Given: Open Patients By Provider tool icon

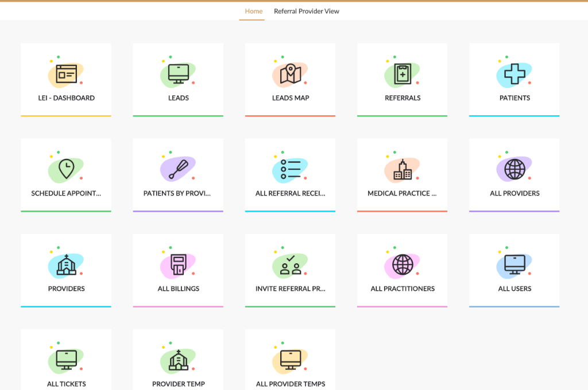Looking at the screenshot, I should pos(179,169).
